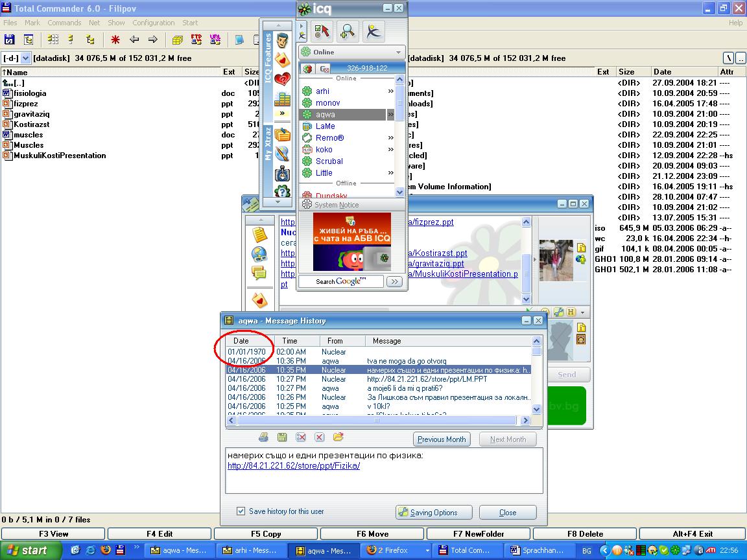The width and height of the screenshot is (747, 560).
Task: Click the directory tree toolbar icon
Action: click(x=29, y=40)
